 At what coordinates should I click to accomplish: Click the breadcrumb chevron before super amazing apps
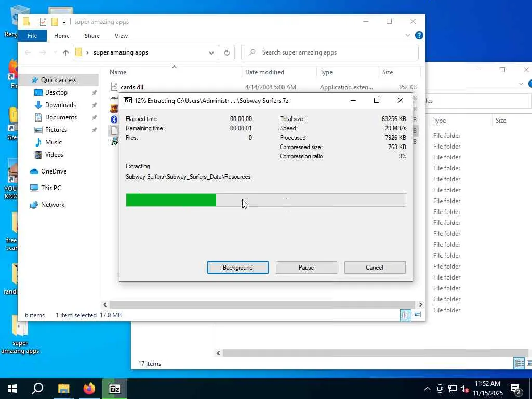[x=87, y=52]
